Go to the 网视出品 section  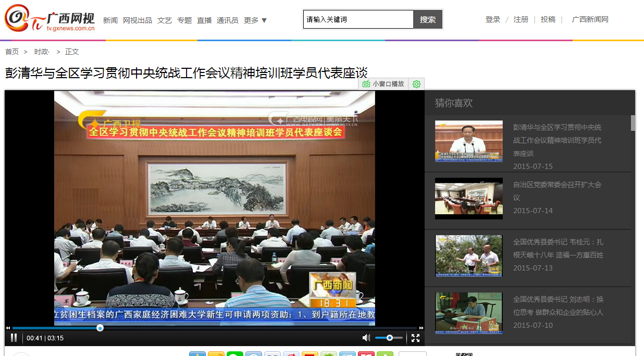[138, 20]
